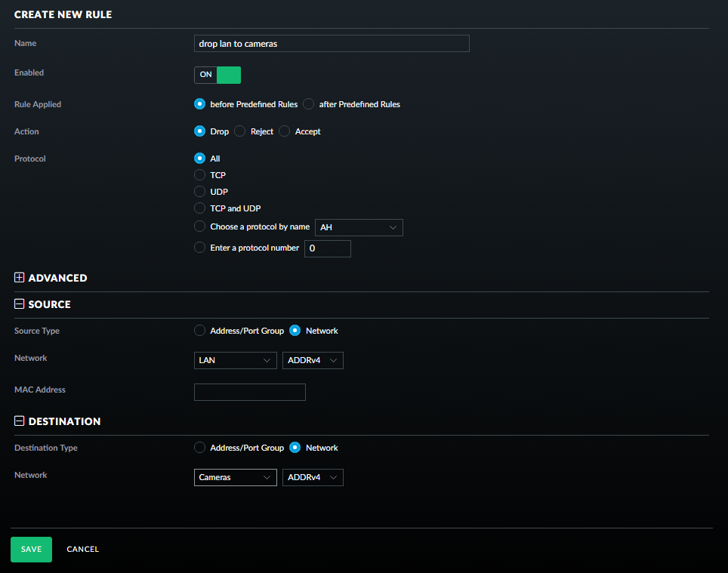Open source network LAN dropdown

(235, 361)
